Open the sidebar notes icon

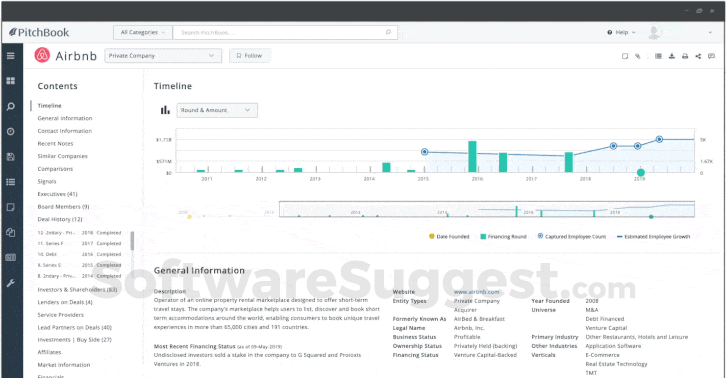pyautogui.click(x=10, y=207)
